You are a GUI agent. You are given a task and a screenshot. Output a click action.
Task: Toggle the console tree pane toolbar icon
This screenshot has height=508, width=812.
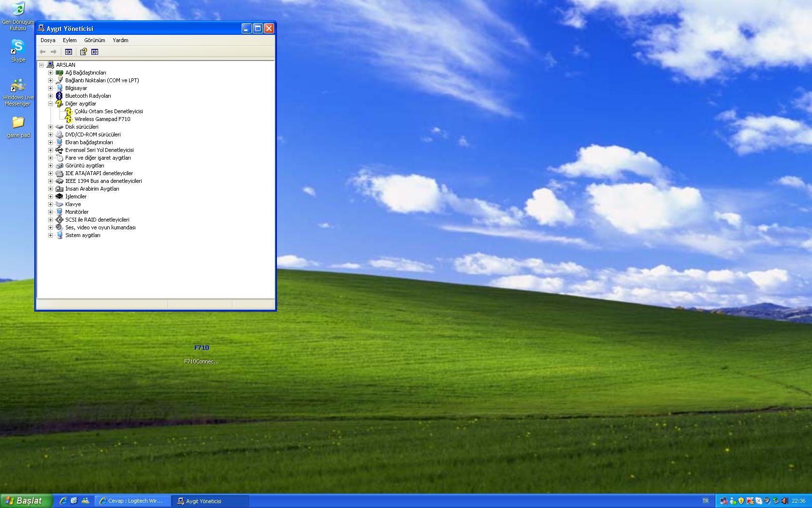(69, 52)
